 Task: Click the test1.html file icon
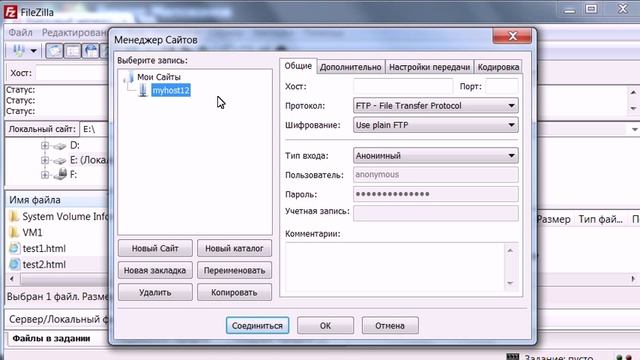[14, 248]
